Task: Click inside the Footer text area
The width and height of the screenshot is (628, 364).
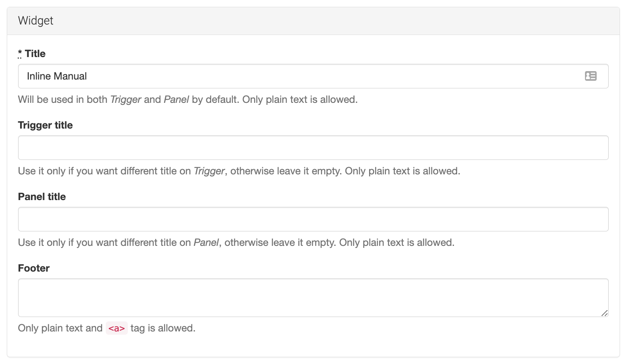Action: [x=313, y=297]
